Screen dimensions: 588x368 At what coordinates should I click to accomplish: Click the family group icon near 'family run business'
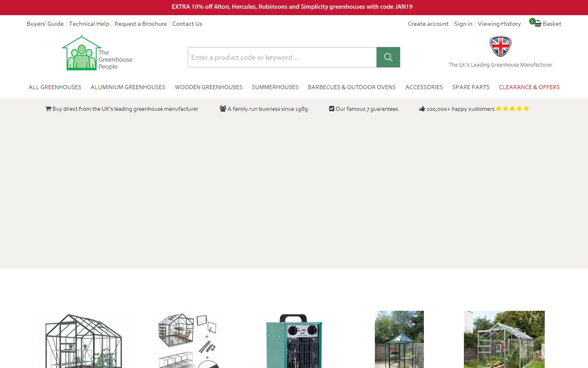coord(223,109)
